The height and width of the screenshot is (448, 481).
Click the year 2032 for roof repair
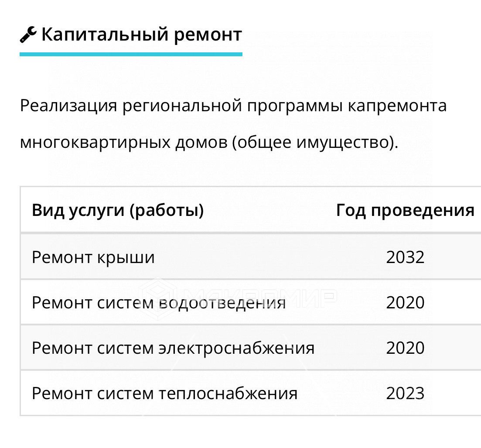pos(405,257)
